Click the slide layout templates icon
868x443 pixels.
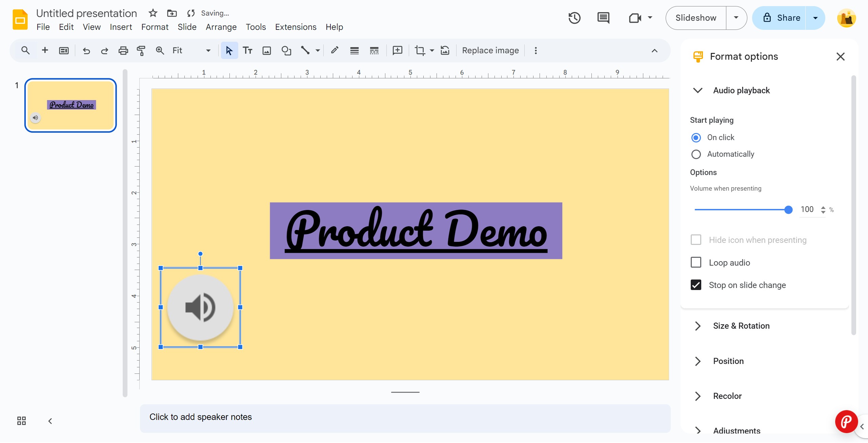64,51
